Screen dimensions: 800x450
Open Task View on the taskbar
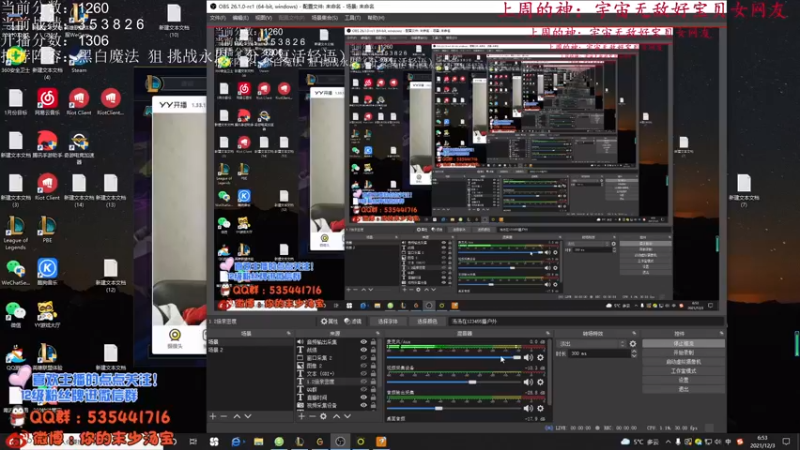click(x=193, y=441)
